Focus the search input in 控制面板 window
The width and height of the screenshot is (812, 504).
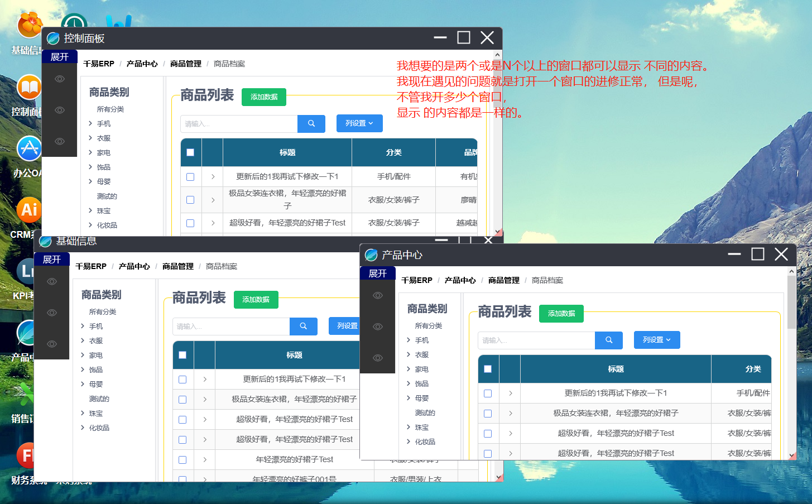239,123
